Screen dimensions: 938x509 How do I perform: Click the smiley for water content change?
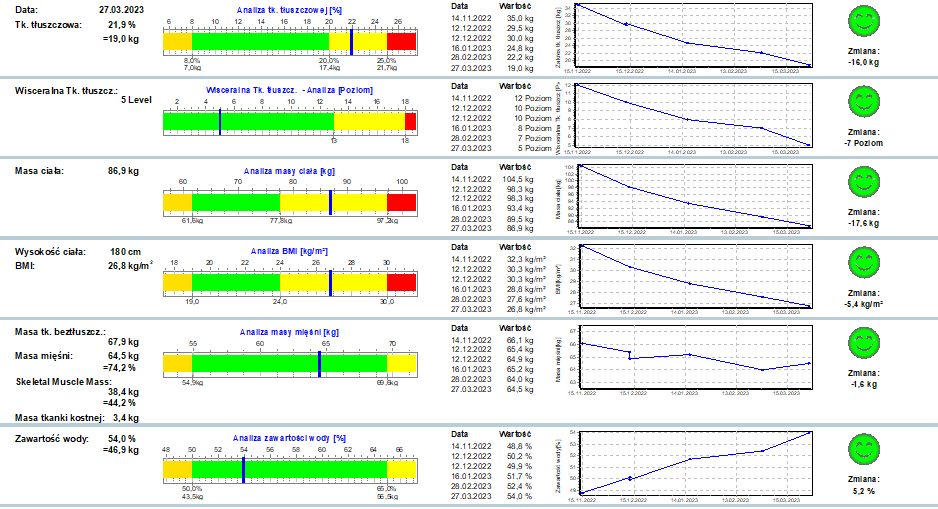(862, 449)
